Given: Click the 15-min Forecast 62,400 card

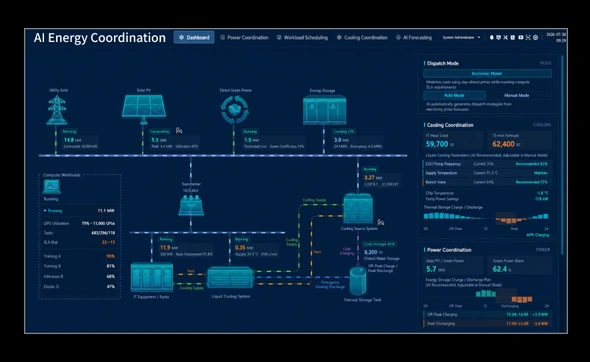Looking at the screenshot, I should point(520,140).
